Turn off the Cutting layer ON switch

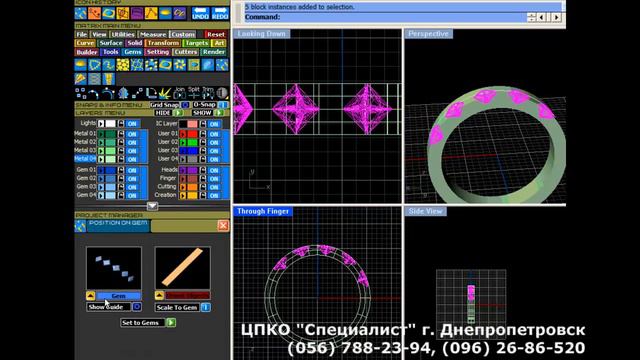pyautogui.click(x=214, y=187)
